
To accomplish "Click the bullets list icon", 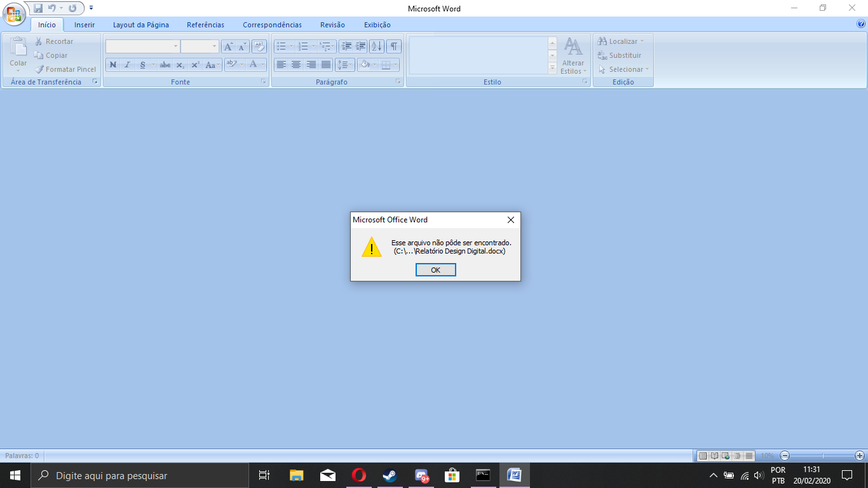I will click(x=281, y=46).
